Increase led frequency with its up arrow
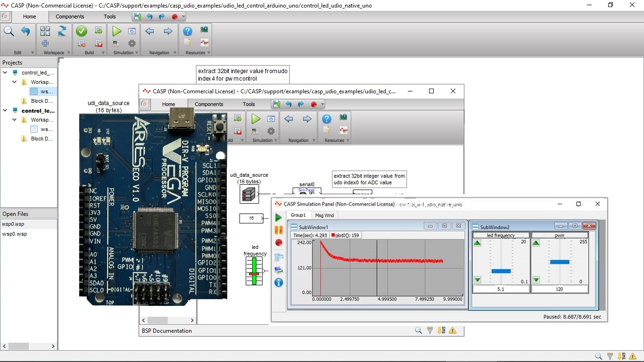 click(x=478, y=243)
